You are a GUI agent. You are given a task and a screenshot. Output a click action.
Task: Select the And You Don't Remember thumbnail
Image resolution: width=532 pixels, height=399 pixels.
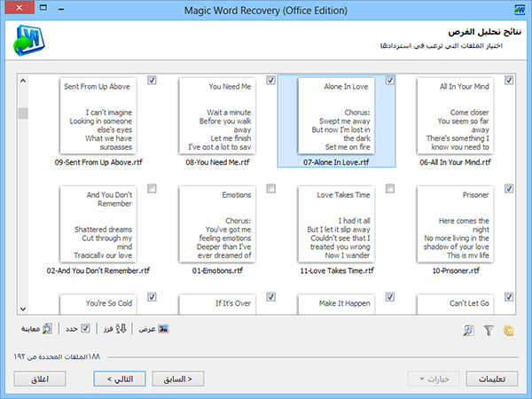[x=98, y=224]
